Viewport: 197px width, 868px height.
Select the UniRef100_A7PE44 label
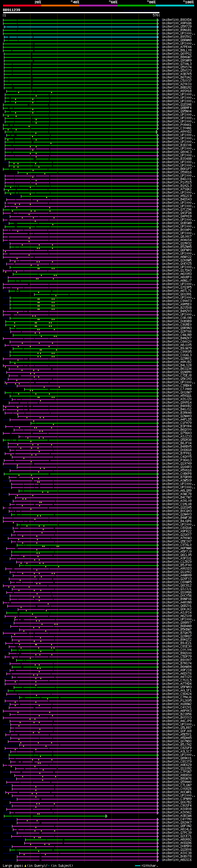click(x=177, y=47)
